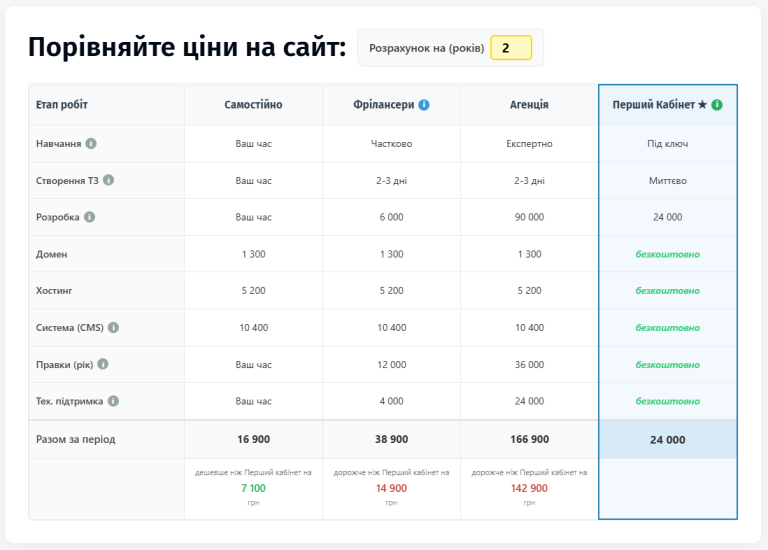The width and height of the screenshot is (768, 550).
Task: Click the years input field showing 2
Action: tap(511, 48)
